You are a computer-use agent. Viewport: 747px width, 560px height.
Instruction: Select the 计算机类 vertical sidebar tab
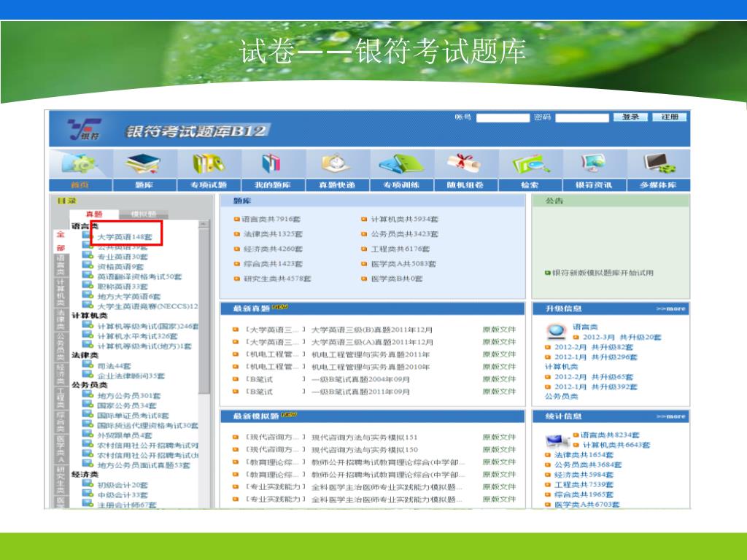pyautogui.click(x=61, y=292)
